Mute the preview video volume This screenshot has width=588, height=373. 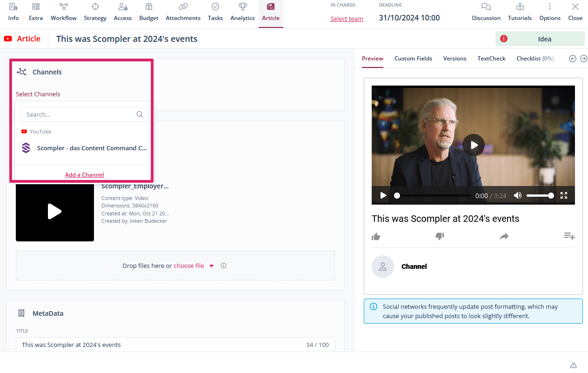[x=518, y=196]
